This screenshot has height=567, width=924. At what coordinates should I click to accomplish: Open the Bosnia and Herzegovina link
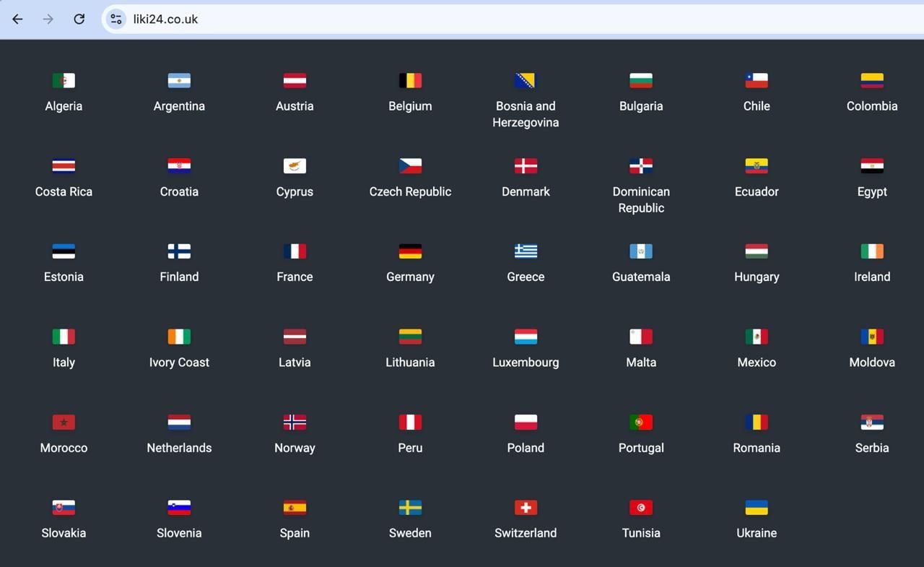526,114
